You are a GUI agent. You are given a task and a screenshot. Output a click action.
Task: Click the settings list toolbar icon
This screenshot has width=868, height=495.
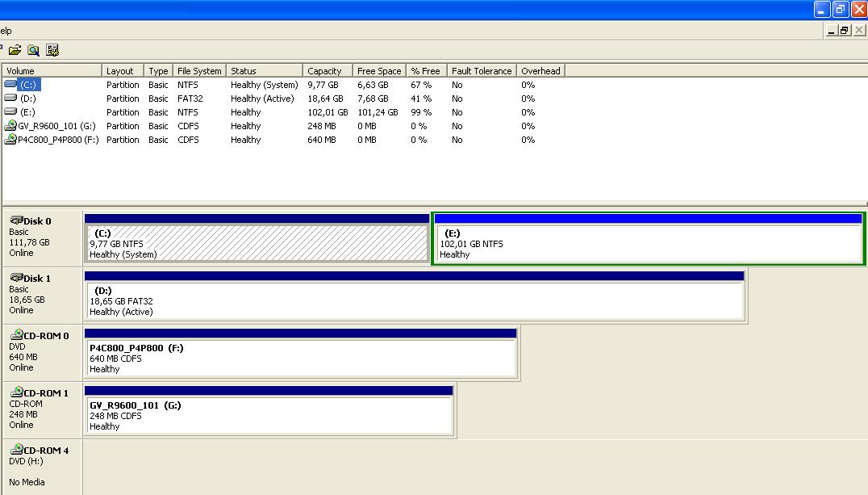tap(52, 50)
